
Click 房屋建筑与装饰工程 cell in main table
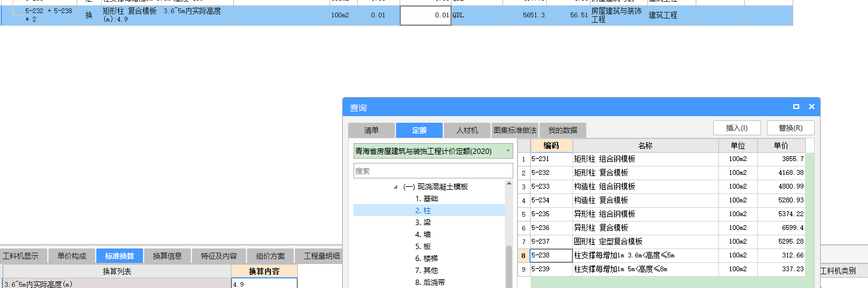617,16
